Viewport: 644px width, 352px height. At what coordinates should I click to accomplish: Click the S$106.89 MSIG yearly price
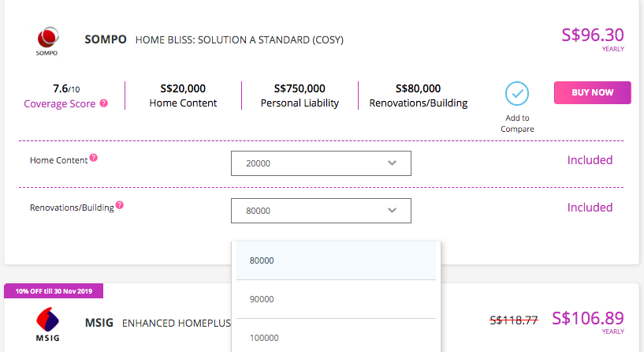click(x=588, y=318)
